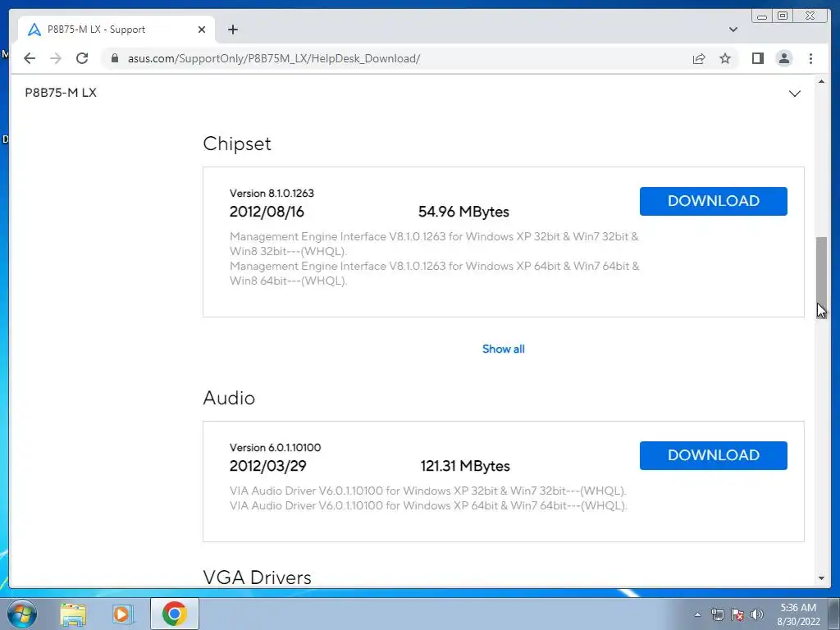Click the browser forward arrow

[x=56, y=58]
